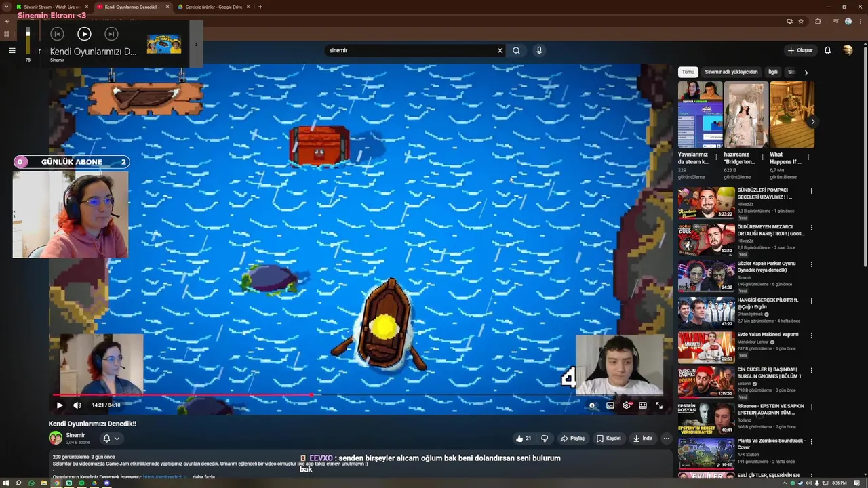868x488 pixels.
Task: Open the player settings gear
Action: tap(627, 405)
